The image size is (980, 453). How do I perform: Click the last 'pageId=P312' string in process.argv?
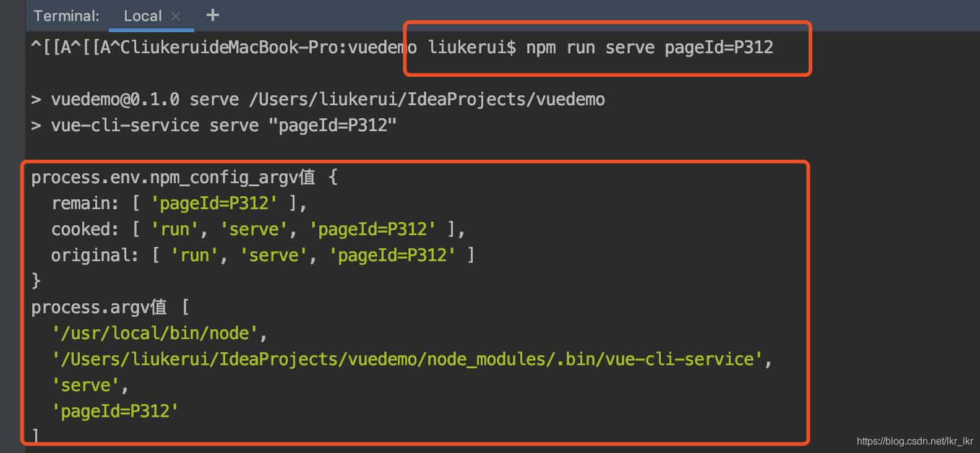point(115,412)
